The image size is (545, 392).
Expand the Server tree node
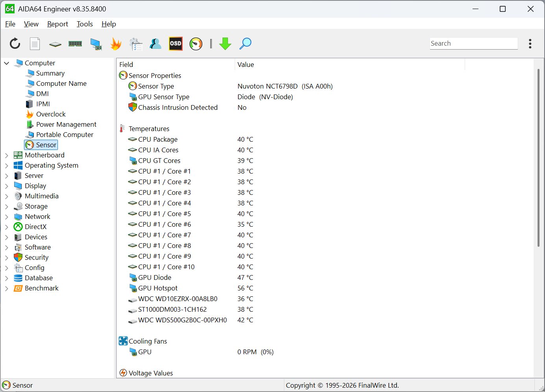tap(6, 176)
